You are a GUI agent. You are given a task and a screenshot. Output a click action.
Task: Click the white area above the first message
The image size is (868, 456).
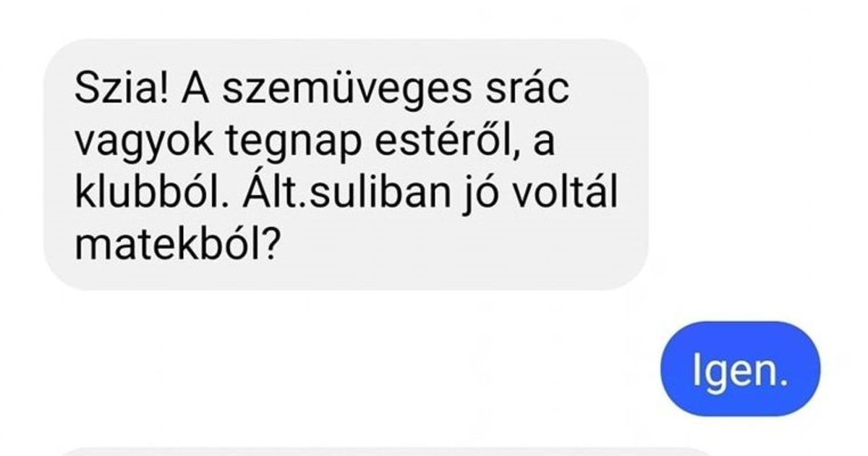tap(434, 19)
